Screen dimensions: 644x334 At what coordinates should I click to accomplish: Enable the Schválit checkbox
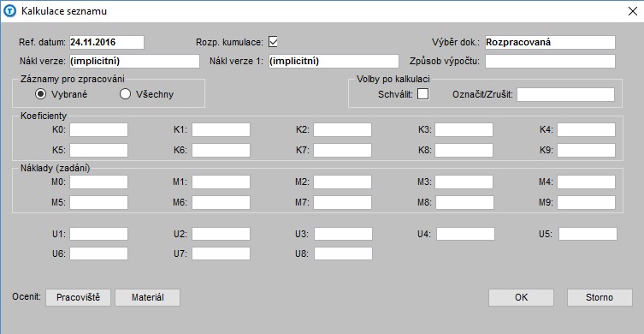[x=423, y=94]
